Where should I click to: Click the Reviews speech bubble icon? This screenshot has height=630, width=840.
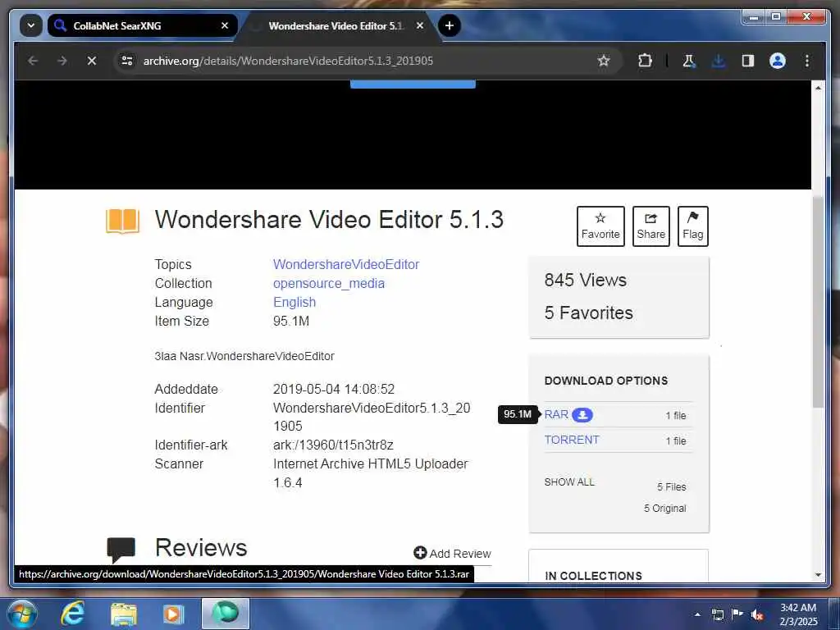coord(121,550)
